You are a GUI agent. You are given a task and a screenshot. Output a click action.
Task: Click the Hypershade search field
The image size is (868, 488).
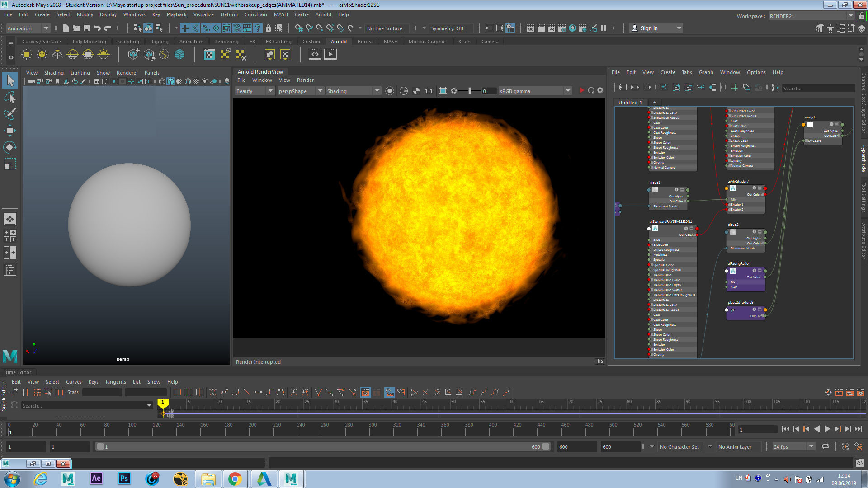point(818,88)
